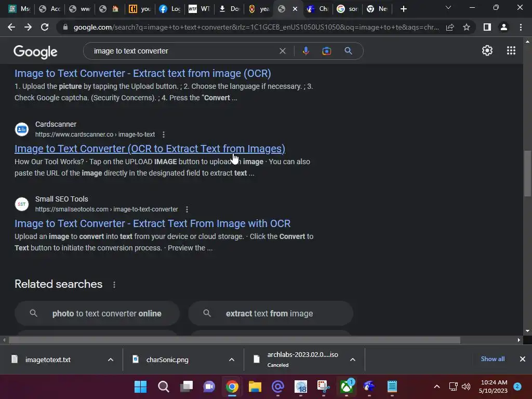532x399 pixels.
Task: Click Show all downloads
Action: pyautogui.click(x=493, y=359)
